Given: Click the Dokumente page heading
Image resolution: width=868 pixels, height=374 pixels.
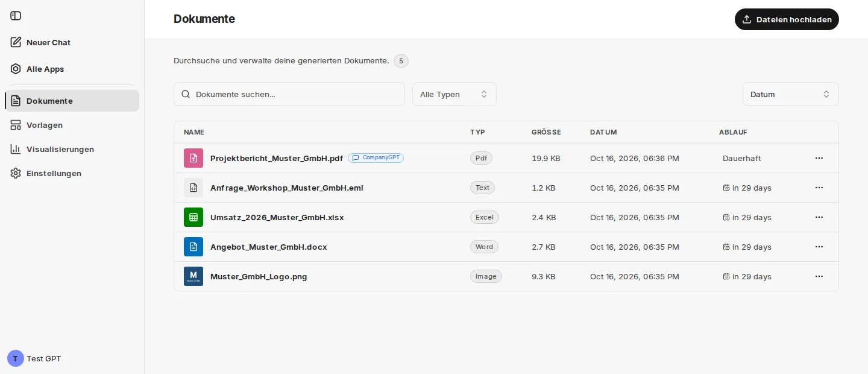Looking at the screenshot, I should [x=204, y=19].
